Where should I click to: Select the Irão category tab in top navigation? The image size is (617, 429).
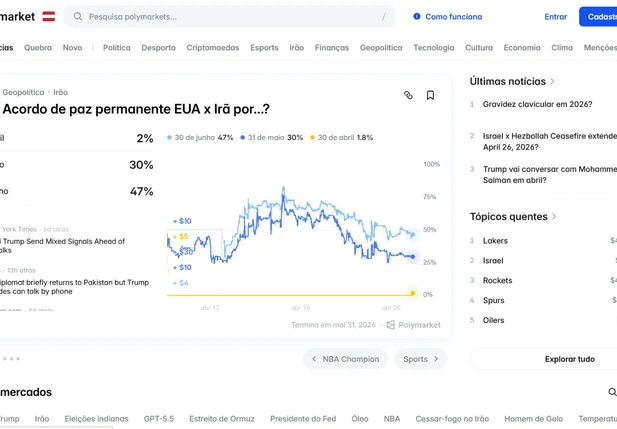pos(297,48)
